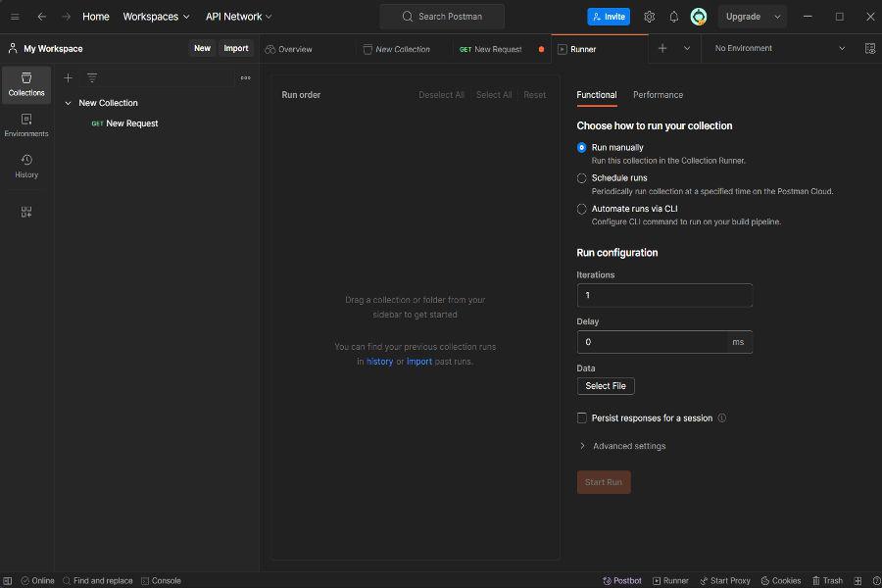This screenshot has width=882, height=588.
Task: Expand Advanced settings section
Action: pyautogui.click(x=622, y=446)
